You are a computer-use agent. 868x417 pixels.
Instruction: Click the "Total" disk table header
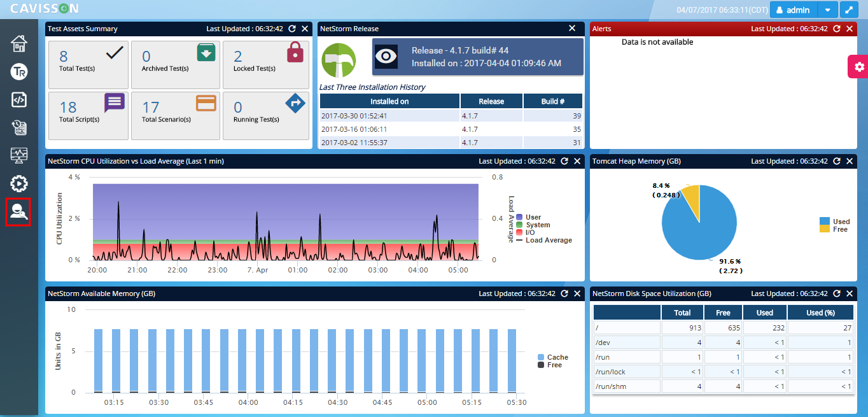pyautogui.click(x=683, y=313)
